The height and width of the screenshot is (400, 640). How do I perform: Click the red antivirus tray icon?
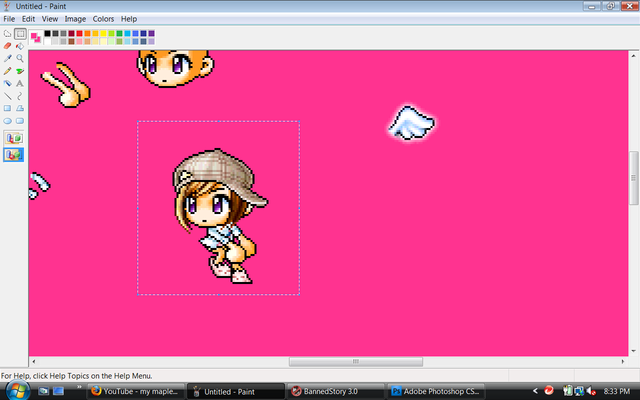coord(549,391)
